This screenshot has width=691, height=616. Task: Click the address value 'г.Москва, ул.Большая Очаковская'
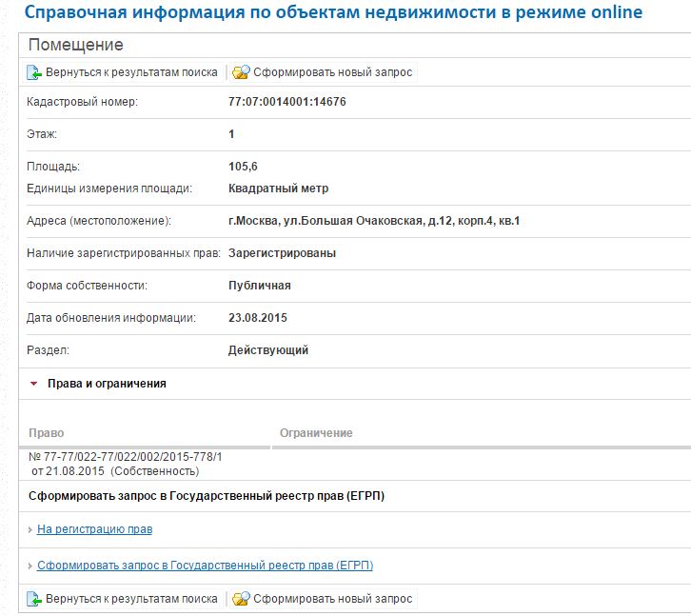point(373,221)
